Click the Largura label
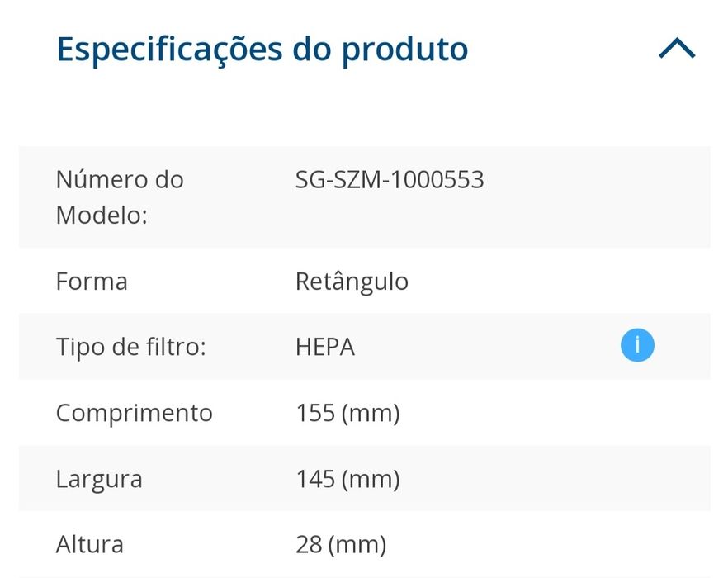 pos(99,479)
